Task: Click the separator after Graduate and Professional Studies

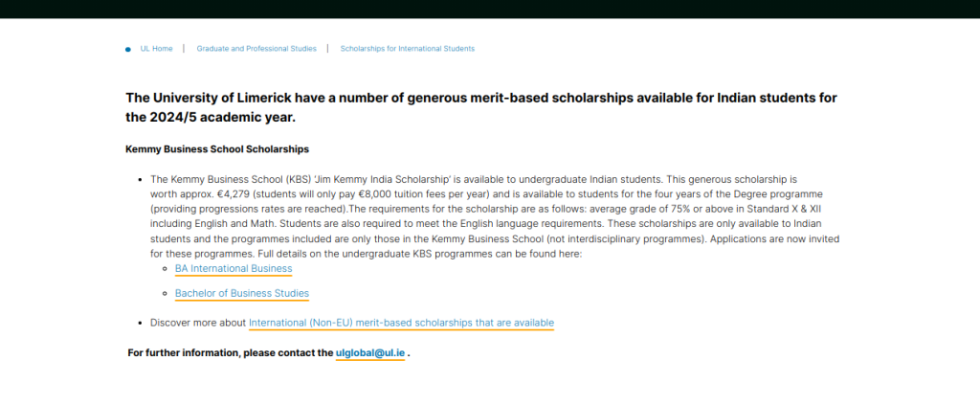Action: tap(327, 49)
